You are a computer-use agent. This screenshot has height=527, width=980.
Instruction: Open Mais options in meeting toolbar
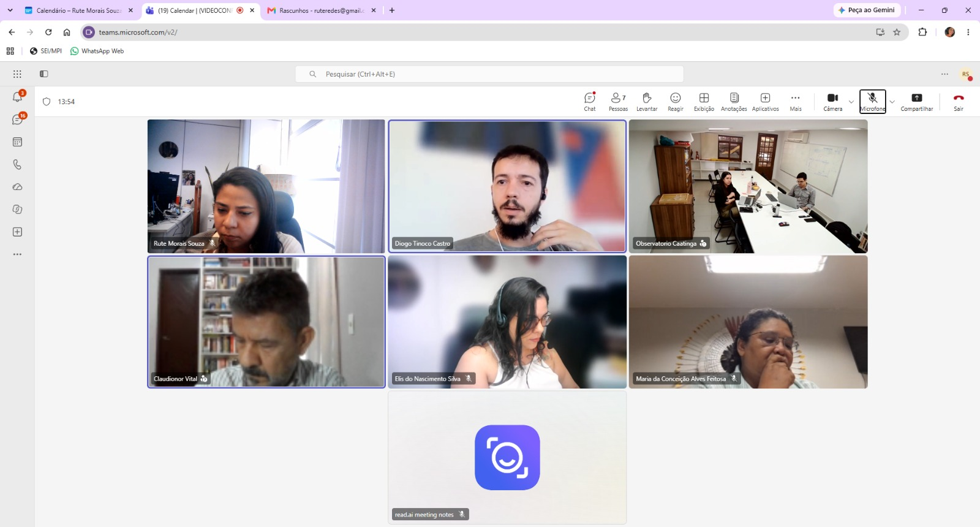[x=796, y=102]
